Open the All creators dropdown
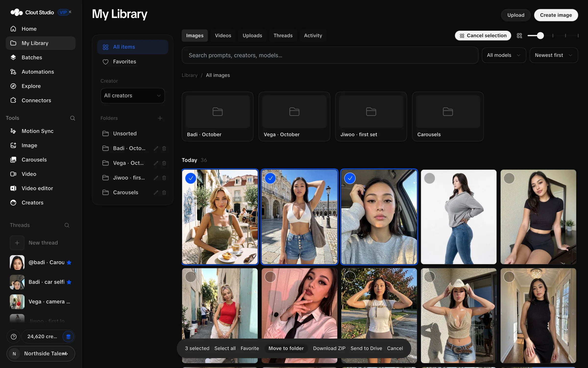 [x=133, y=95]
